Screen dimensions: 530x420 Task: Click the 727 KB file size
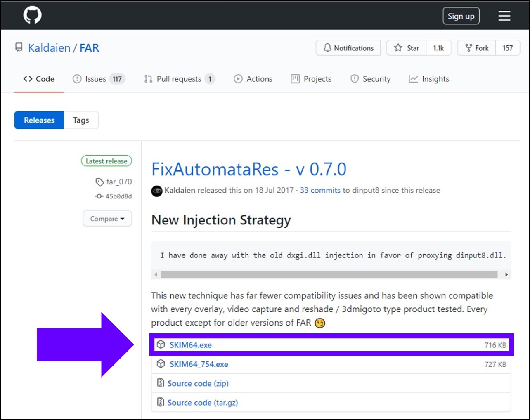[495, 365]
